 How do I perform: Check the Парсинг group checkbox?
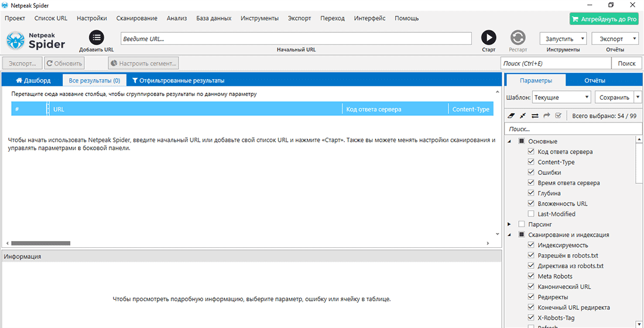(522, 224)
